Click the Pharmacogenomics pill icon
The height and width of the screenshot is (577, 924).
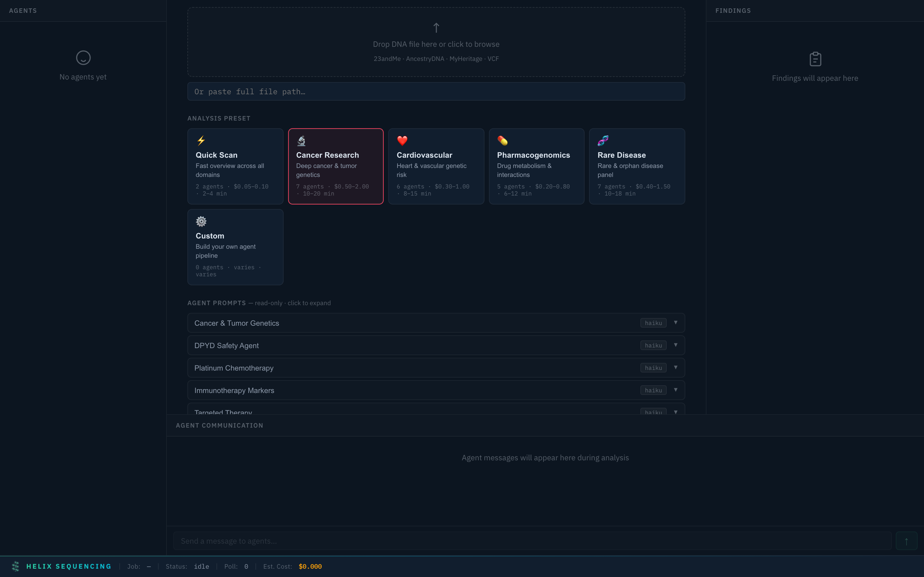[x=503, y=140]
